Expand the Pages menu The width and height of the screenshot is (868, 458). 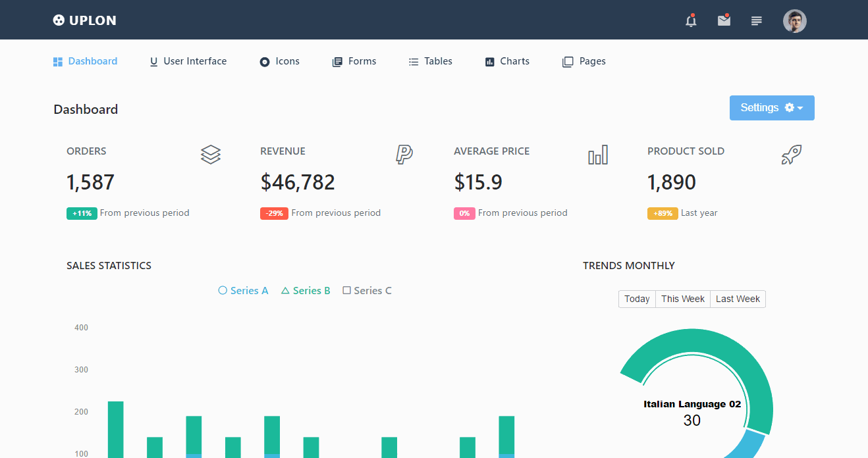pos(583,61)
